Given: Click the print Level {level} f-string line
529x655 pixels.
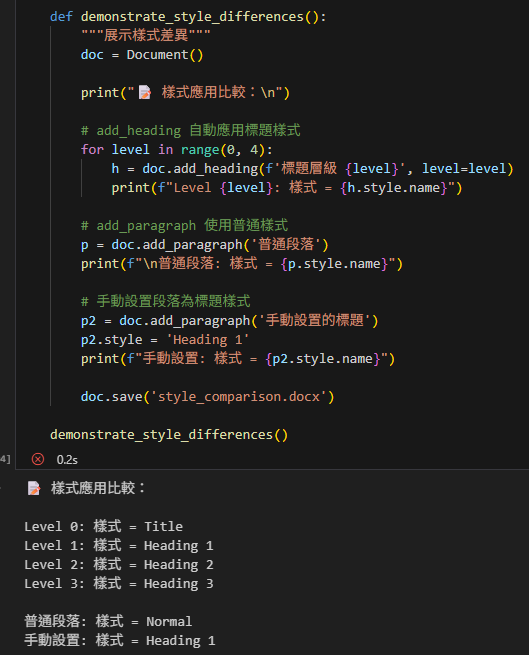Looking at the screenshot, I should [287, 188].
